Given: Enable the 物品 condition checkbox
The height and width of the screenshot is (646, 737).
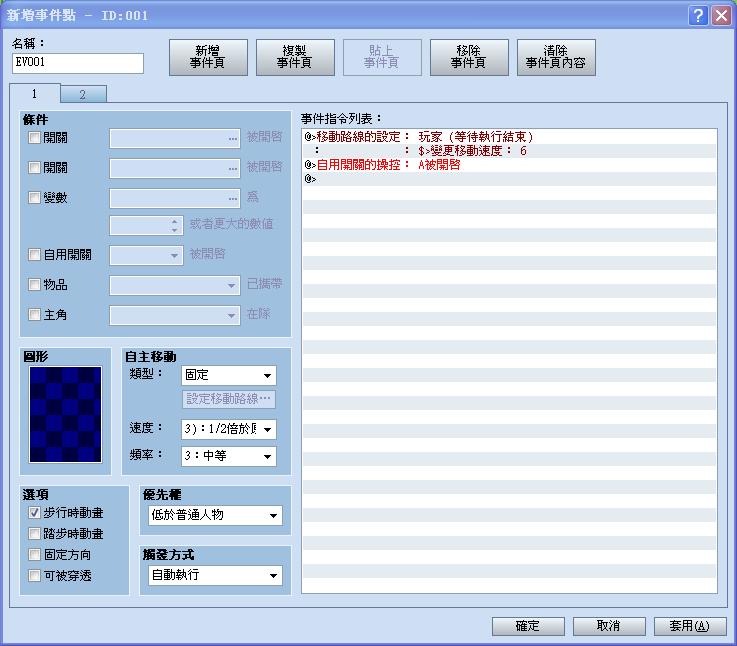Looking at the screenshot, I should 34,284.
